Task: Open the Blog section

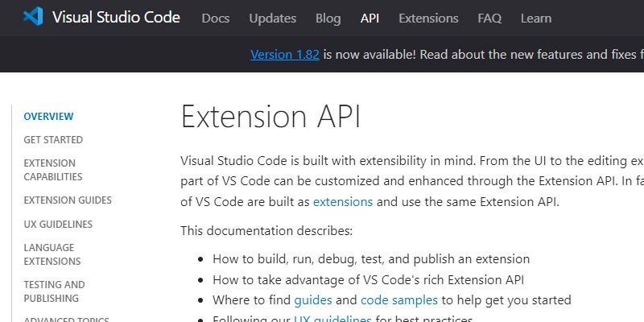Action: click(x=328, y=19)
